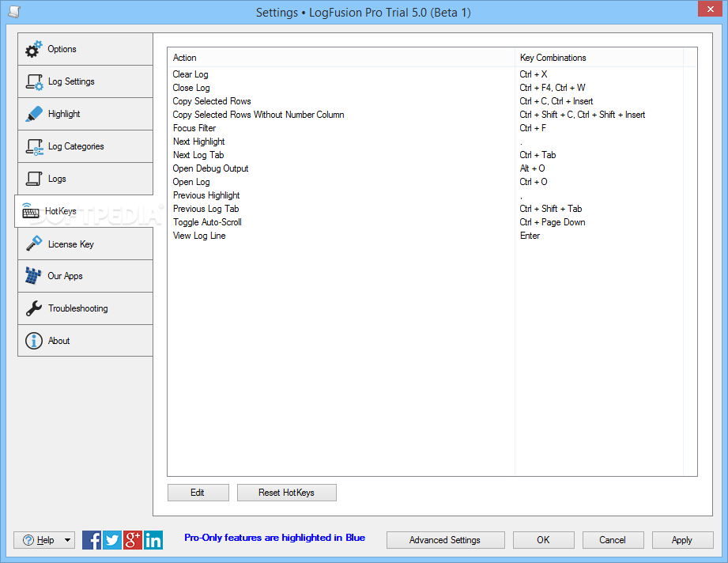Open the LinkedIn icon
Image resolution: width=728 pixels, height=563 pixels.
click(153, 540)
